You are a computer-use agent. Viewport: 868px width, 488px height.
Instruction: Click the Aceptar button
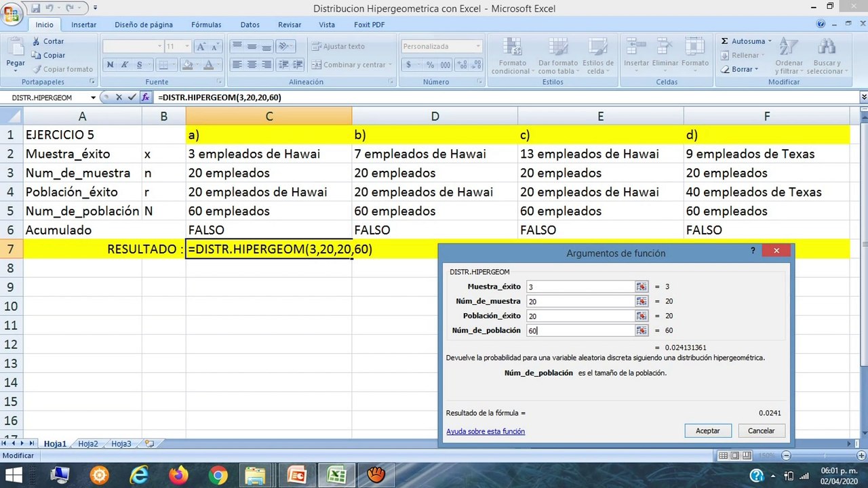pos(708,431)
